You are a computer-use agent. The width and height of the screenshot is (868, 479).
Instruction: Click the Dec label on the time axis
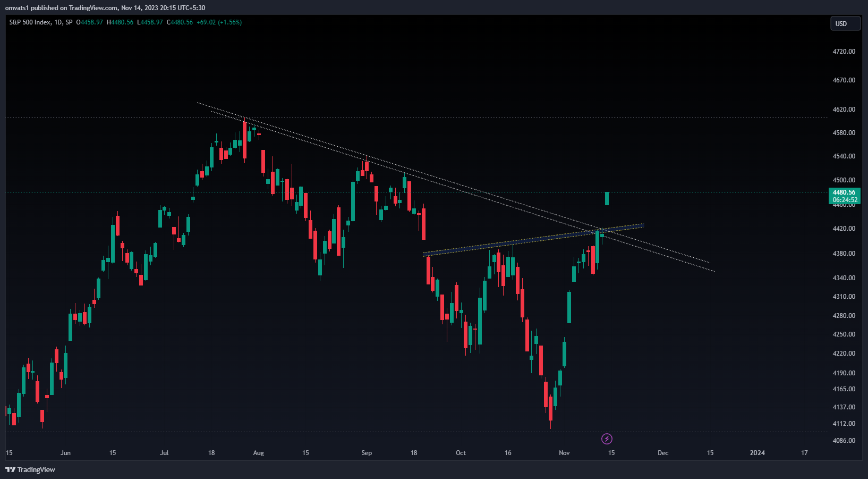pyautogui.click(x=663, y=453)
